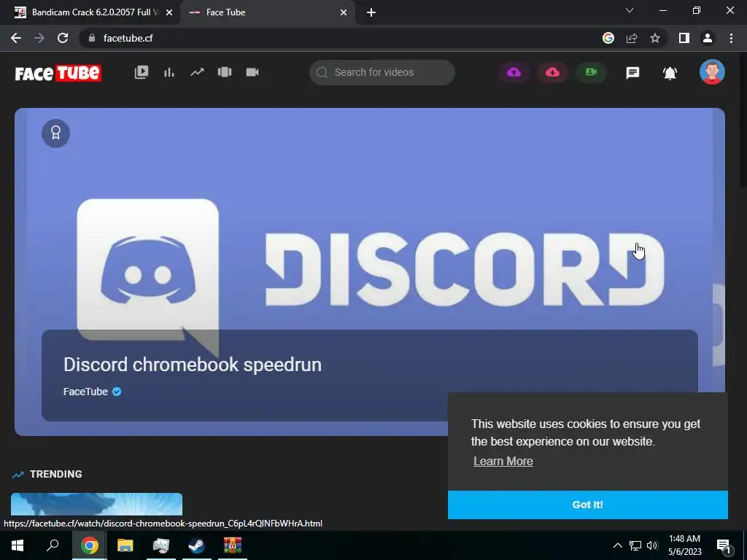Image resolution: width=747 pixels, height=560 pixels.
Task: Toggle the Chrome side panel
Action: (684, 38)
